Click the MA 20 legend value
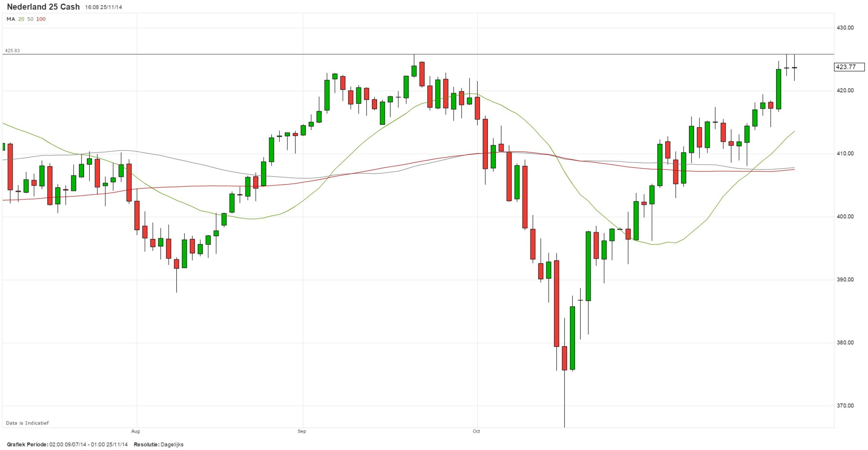Viewport: 868px width, 450px height. [21, 19]
